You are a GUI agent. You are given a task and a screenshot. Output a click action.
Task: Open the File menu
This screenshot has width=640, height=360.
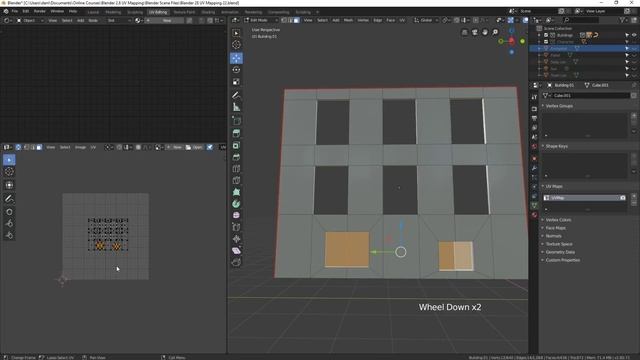(15, 11)
